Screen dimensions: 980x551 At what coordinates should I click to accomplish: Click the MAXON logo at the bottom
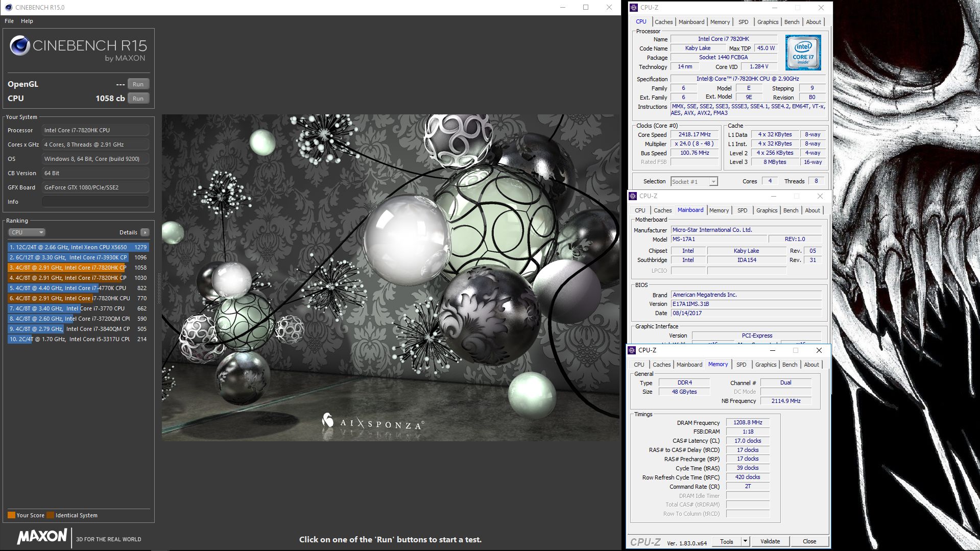[42, 536]
